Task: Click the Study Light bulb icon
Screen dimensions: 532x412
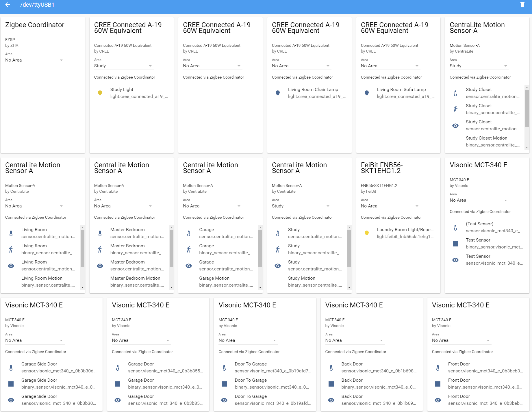Action: tap(100, 93)
